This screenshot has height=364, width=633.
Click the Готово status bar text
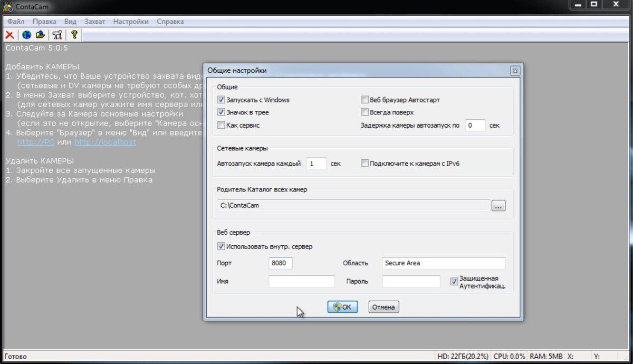pos(15,357)
